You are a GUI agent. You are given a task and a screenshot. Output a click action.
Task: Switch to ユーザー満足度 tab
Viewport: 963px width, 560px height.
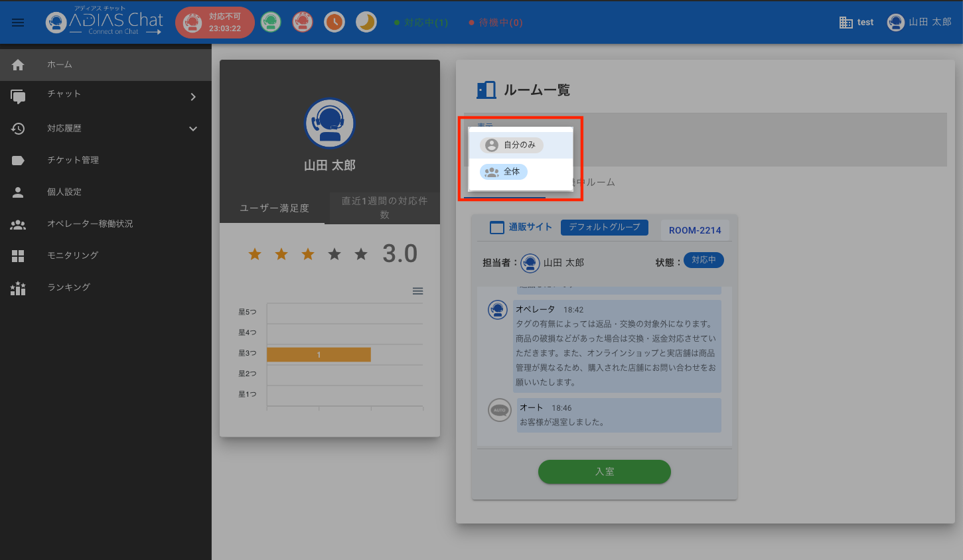274,208
